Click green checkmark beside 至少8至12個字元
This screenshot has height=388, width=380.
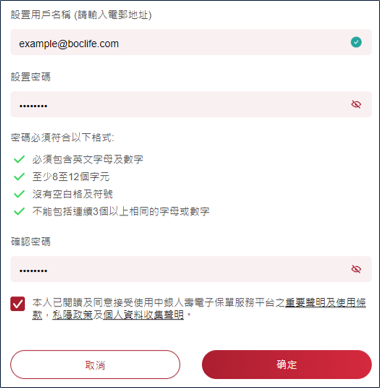(19, 176)
